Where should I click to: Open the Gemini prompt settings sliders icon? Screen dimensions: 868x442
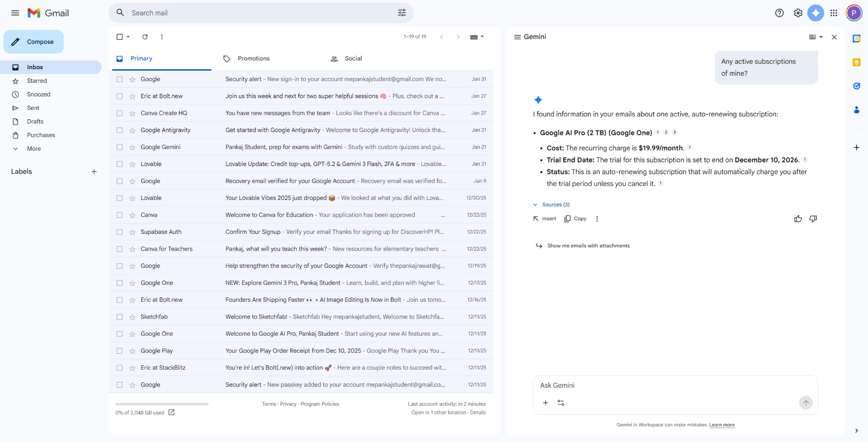coord(561,403)
